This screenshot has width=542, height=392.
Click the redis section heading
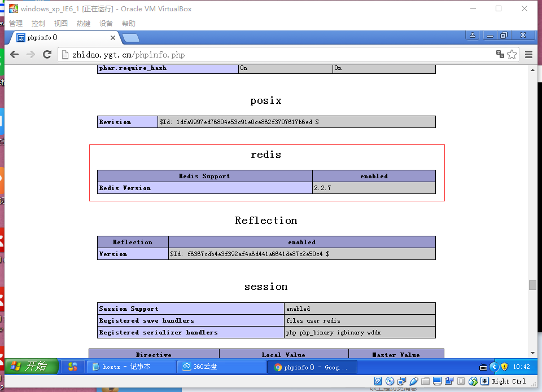pyautogui.click(x=266, y=155)
